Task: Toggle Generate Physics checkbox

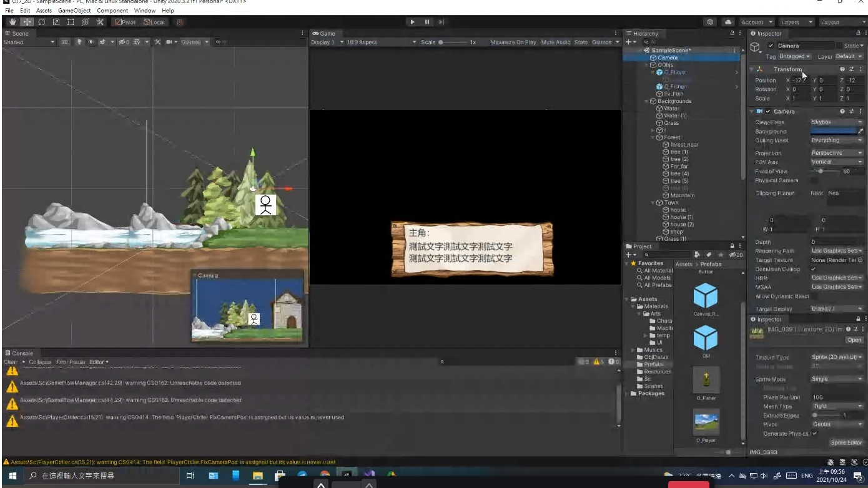Action: 814,434
